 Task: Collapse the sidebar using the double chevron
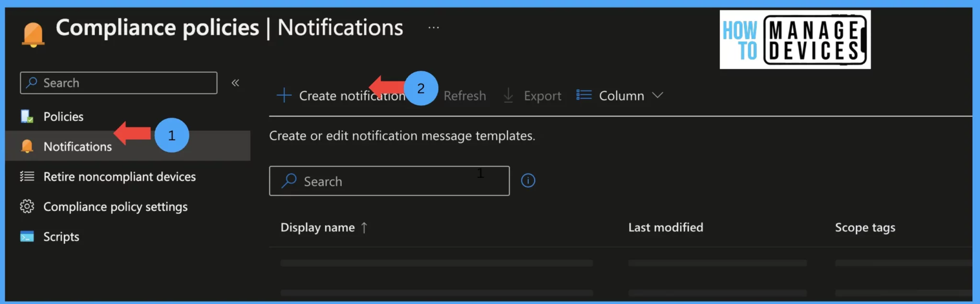coord(235,83)
